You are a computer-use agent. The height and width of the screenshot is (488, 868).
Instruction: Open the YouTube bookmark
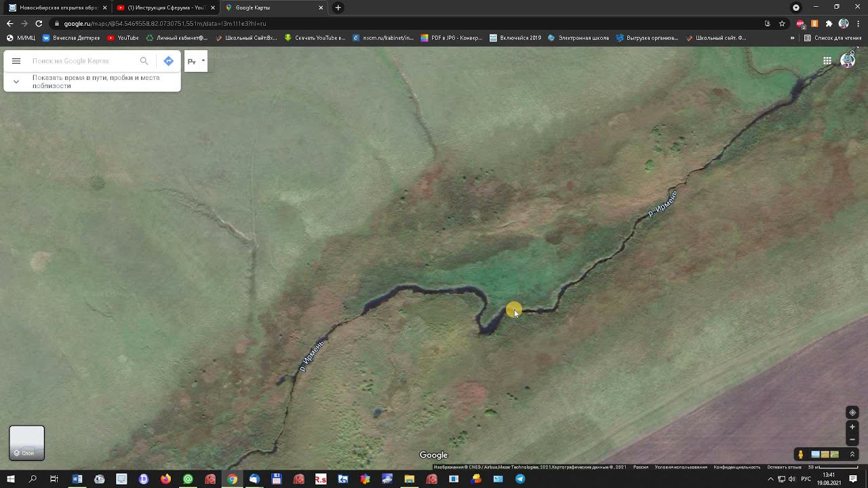[x=123, y=38]
